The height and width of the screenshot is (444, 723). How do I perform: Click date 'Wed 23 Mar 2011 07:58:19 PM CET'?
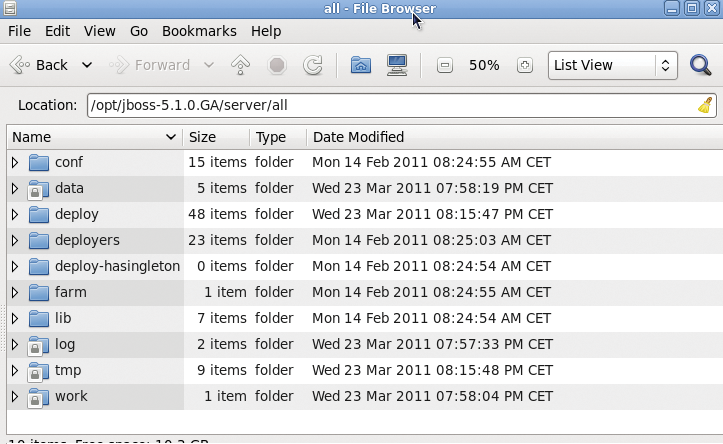tap(433, 188)
